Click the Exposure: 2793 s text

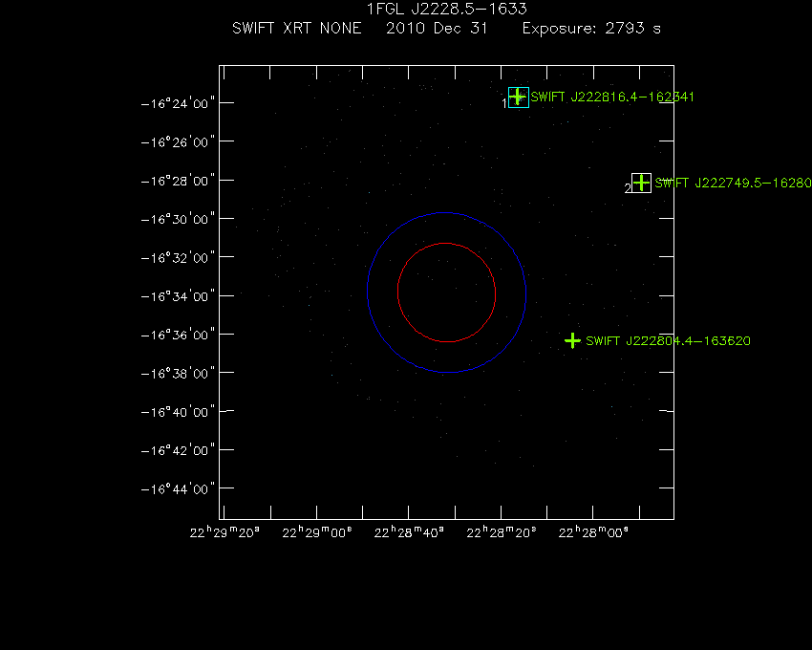591,29
